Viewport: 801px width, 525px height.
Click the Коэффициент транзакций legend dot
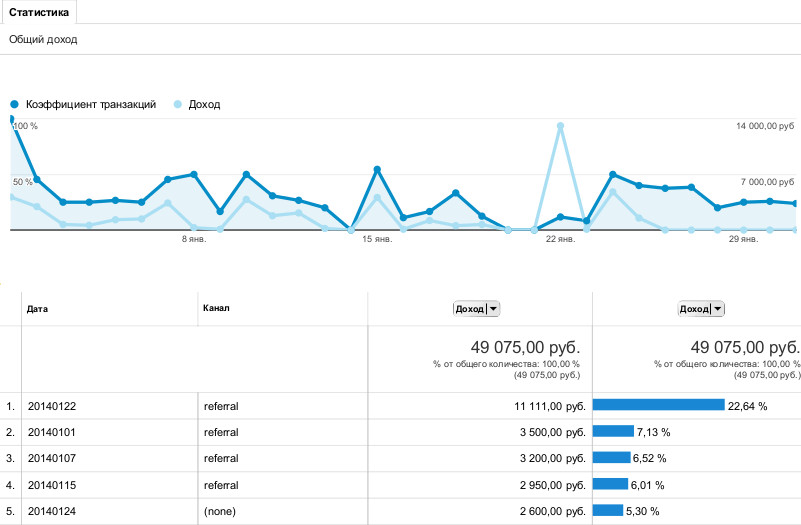[14, 104]
